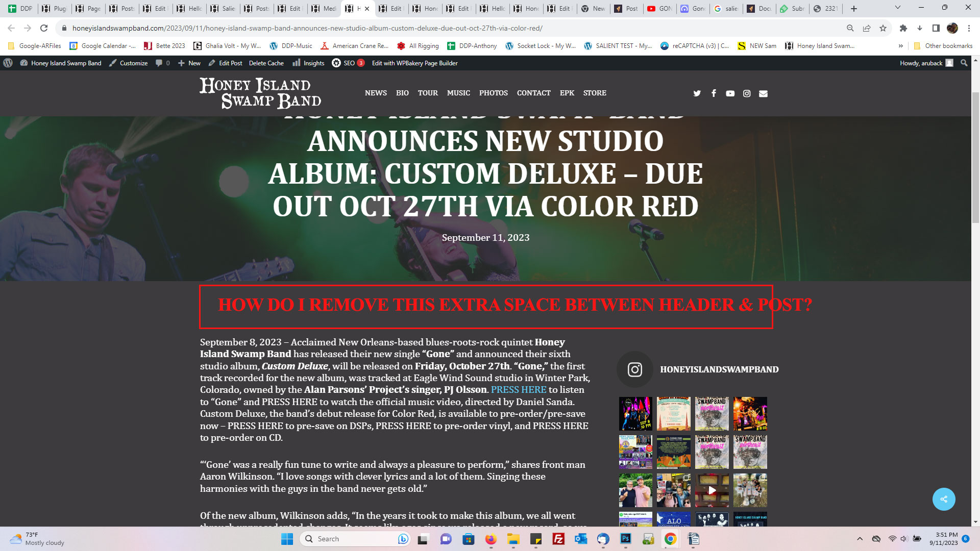
Task: Click the Honey Island Swamp Band logo
Action: pos(260,93)
